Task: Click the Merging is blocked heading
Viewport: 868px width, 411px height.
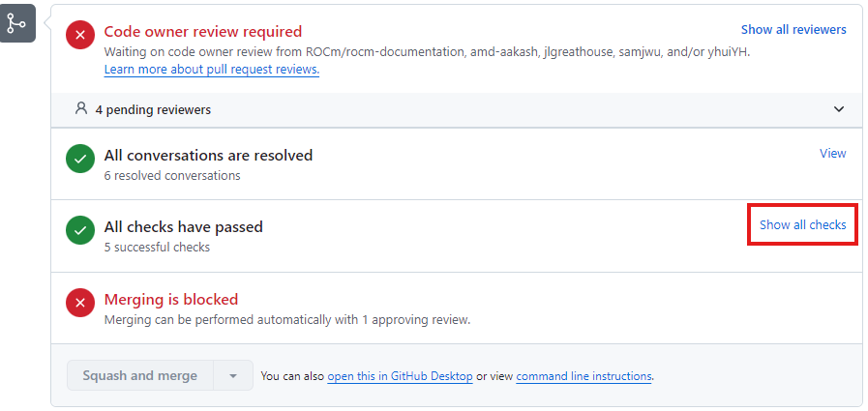Action: (x=170, y=299)
